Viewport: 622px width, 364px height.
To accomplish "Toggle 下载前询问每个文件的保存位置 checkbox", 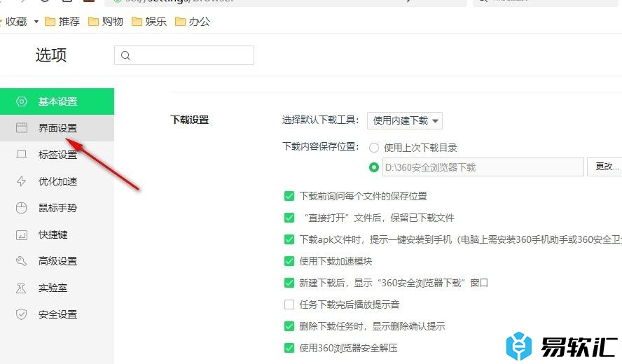I will click(289, 196).
